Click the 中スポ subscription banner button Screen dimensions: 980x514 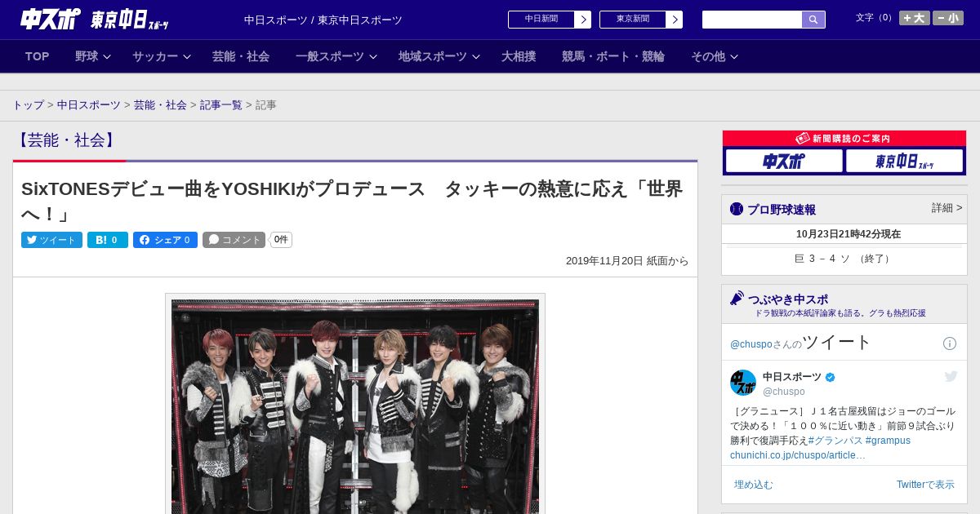[x=784, y=162]
